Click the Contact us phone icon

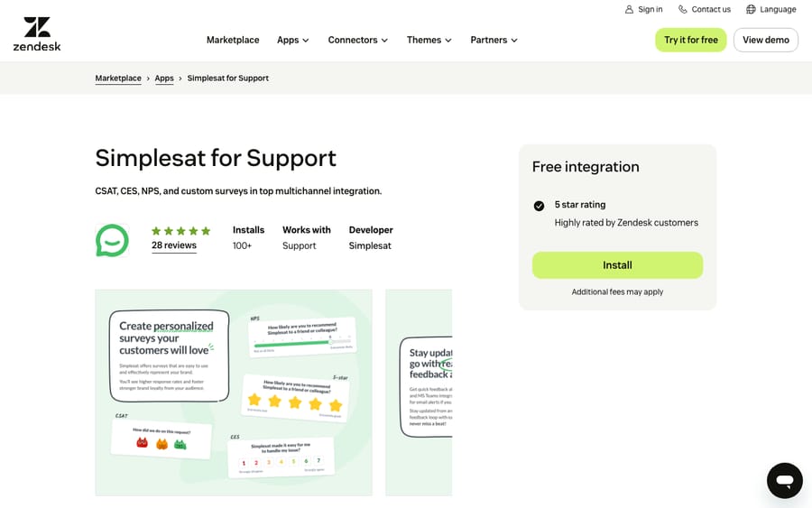[x=683, y=9]
